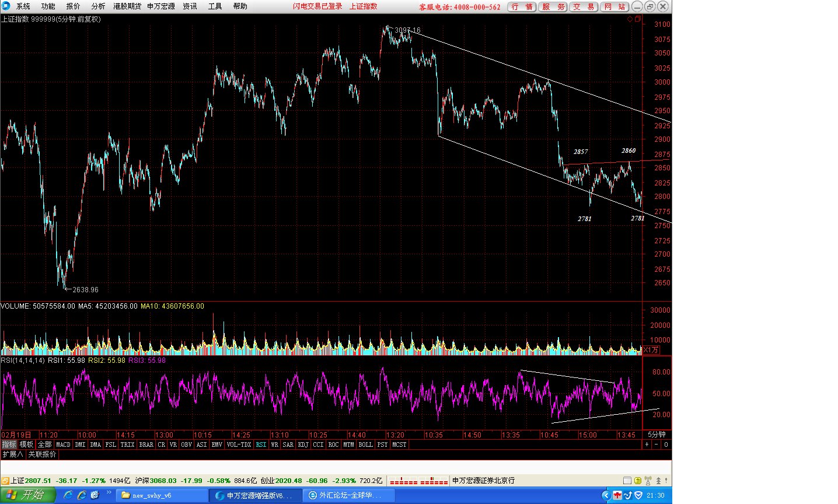The image size is (838, 504).
Task: Click the window-restore square icon above the price axis
Action: click(x=638, y=19)
